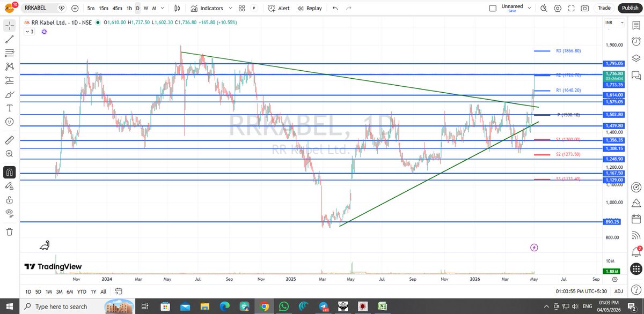Select the trend line drawing tool
The height and width of the screenshot is (314, 644).
[x=9, y=39]
